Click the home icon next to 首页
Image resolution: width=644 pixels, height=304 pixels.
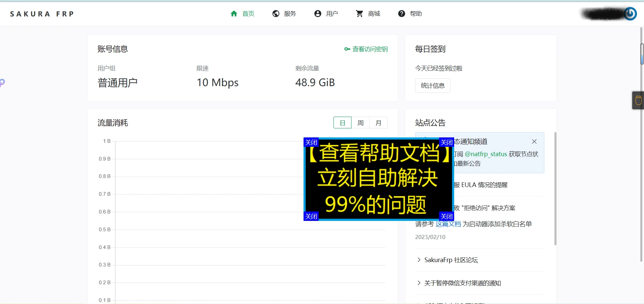coord(234,13)
